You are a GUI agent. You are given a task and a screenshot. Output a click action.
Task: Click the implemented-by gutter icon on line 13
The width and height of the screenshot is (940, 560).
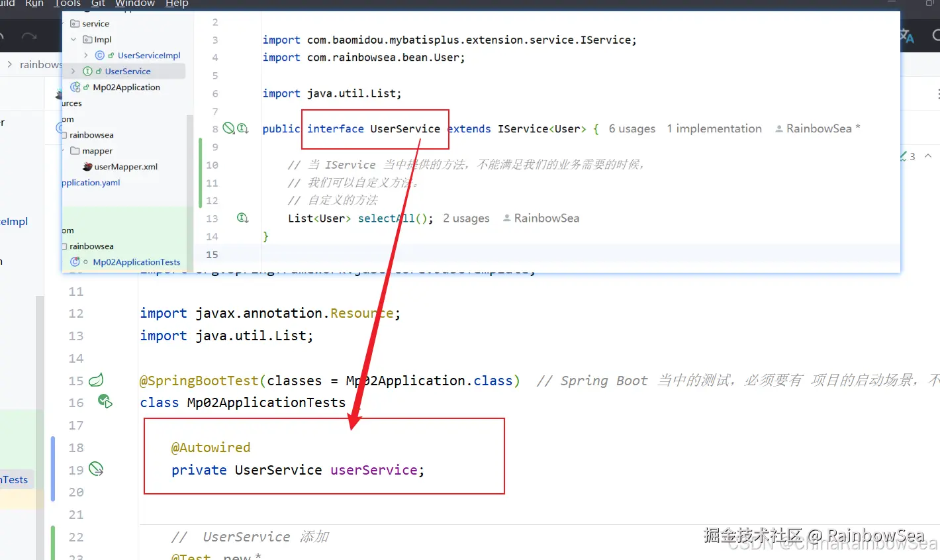(x=243, y=218)
